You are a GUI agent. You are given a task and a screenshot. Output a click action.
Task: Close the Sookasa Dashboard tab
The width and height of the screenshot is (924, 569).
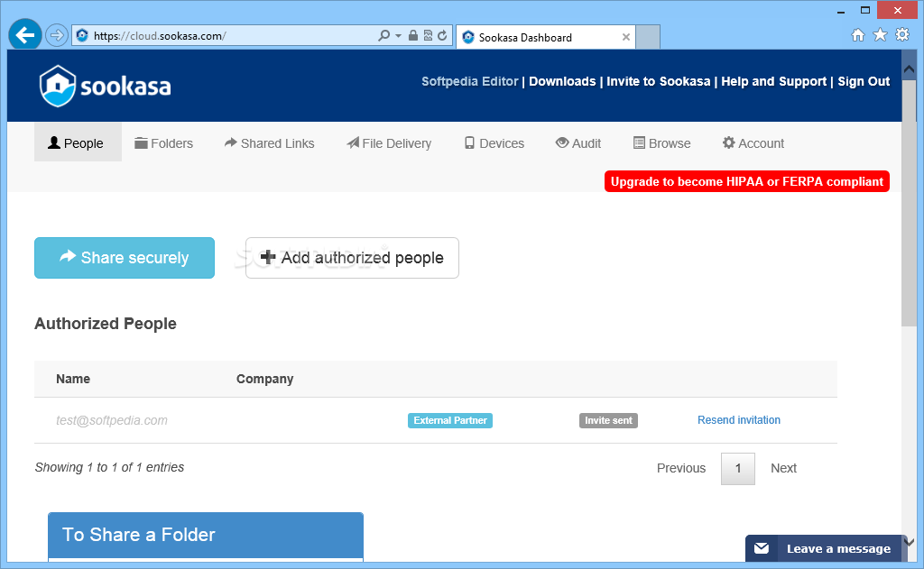[x=626, y=37]
